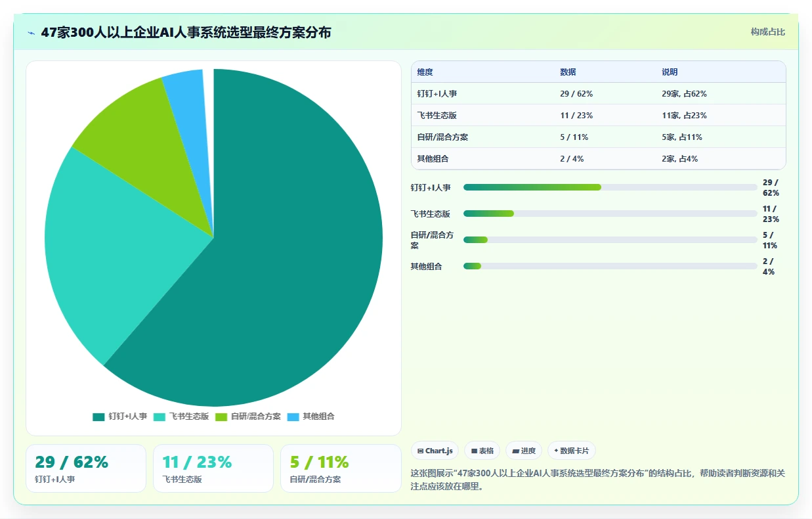812x519 pixels.
Task: Click the 说明 table column header
Action: [x=670, y=72]
